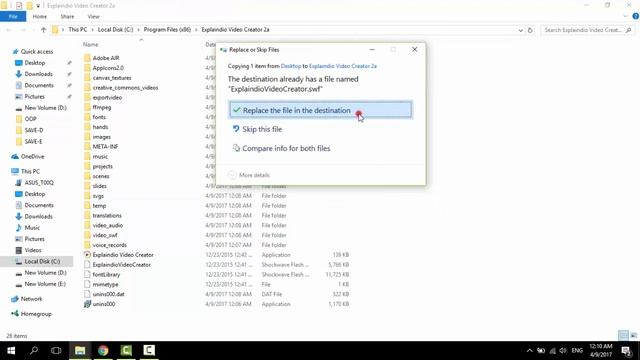Open Action Center notifications icon
The height and width of the screenshot is (360, 640).
(x=627, y=351)
